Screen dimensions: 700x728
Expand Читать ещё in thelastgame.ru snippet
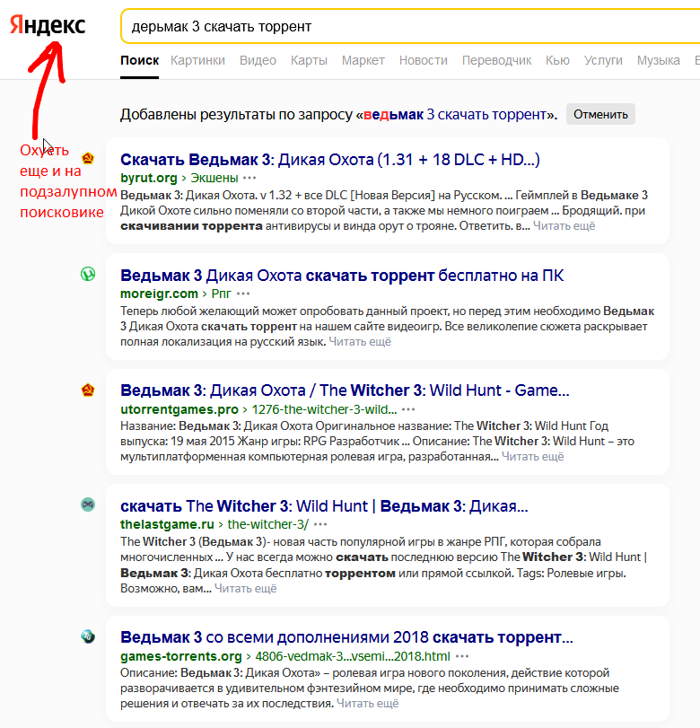[x=246, y=589]
